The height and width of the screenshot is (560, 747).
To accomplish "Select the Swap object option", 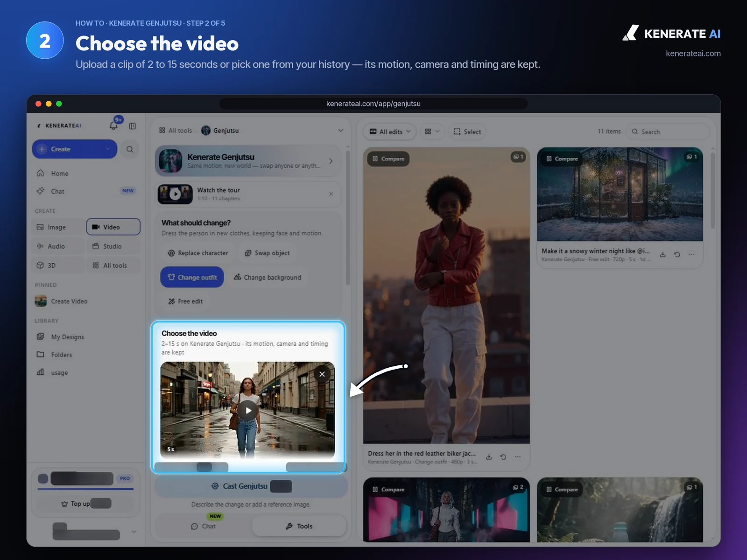I will (267, 253).
